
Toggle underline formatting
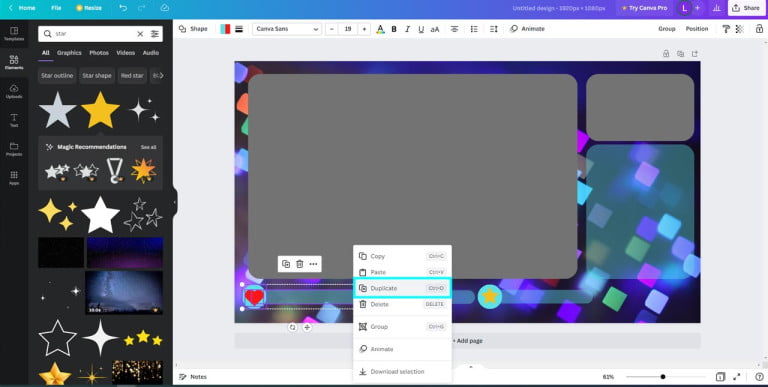421,29
